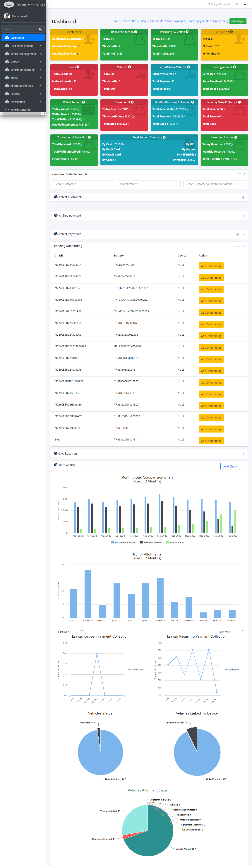The image size is (252, 868).
Task: Open the Map breadcrumb link
Action: tap(143, 21)
